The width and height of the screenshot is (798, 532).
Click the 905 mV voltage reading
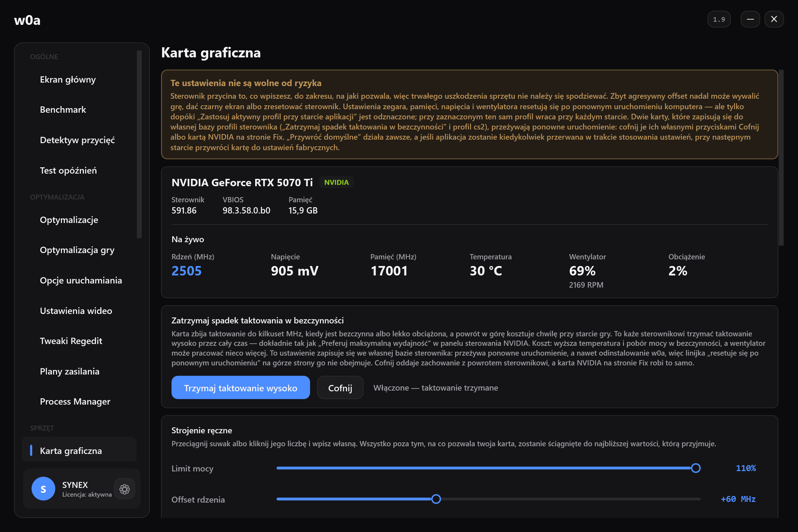pos(295,271)
